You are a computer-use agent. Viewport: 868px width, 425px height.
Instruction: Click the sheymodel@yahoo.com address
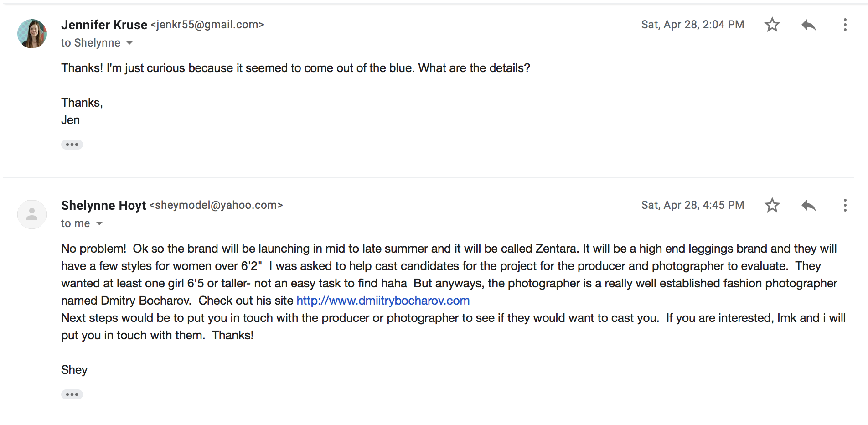pos(216,205)
